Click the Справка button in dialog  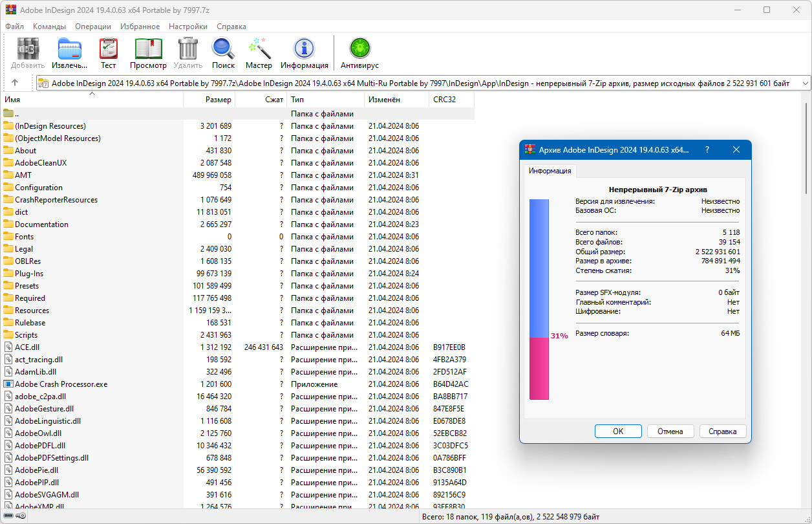pyautogui.click(x=722, y=431)
